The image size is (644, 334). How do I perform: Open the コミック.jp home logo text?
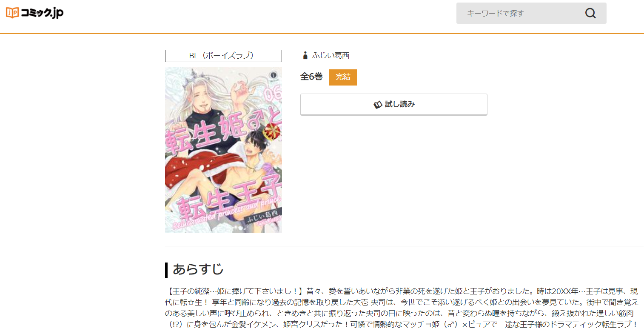(42, 13)
